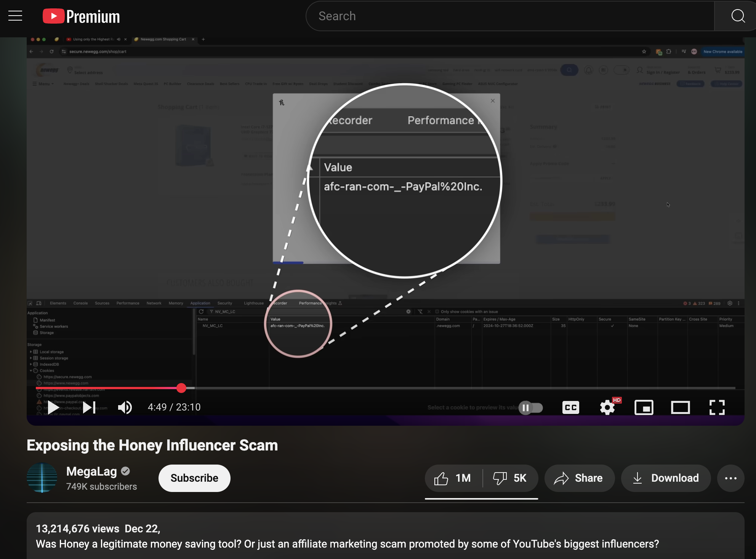
Task: Play the video with the play button
Action: pos(53,407)
